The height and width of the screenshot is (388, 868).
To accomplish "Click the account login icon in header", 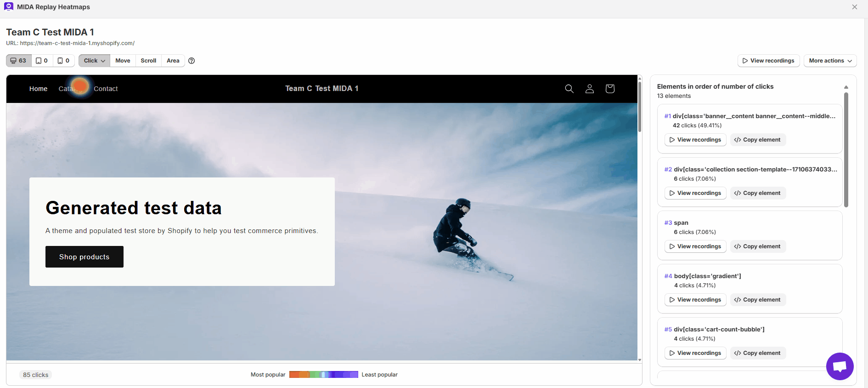I will [x=589, y=89].
